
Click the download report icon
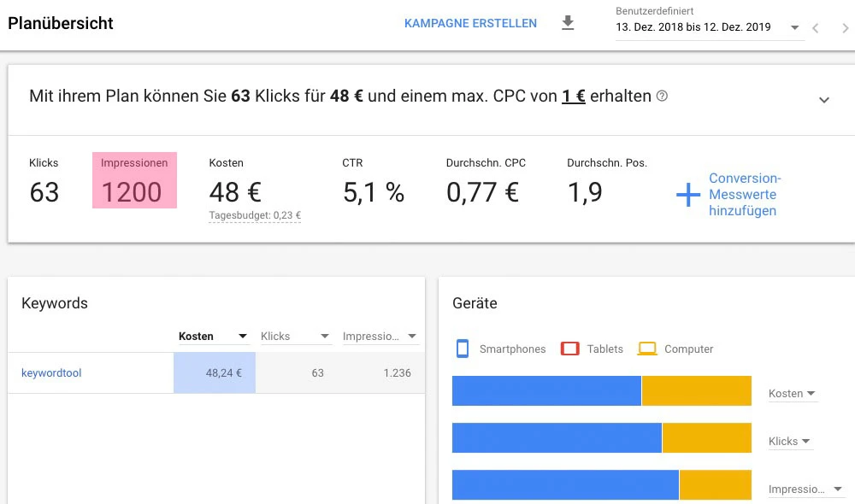tap(568, 24)
